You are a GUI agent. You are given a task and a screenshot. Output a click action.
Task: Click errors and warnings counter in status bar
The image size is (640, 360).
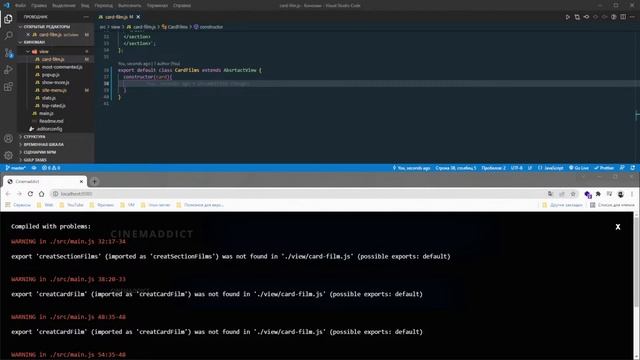click(x=51, y=168)
